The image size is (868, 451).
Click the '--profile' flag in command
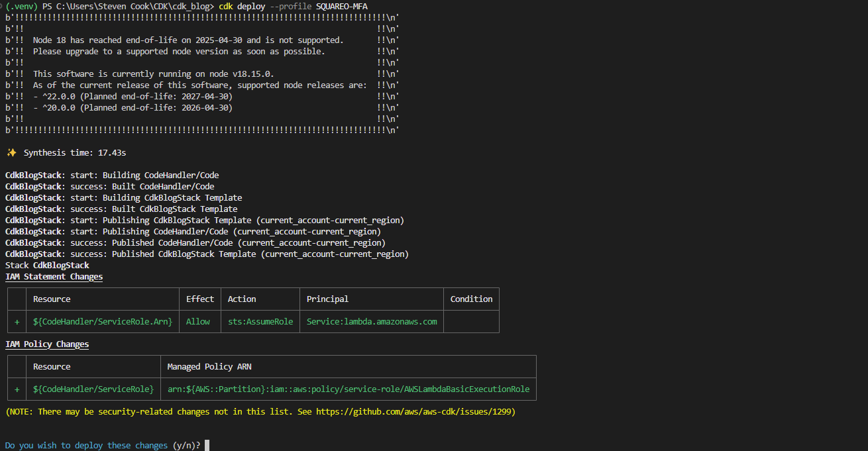[x=290, y=7]
